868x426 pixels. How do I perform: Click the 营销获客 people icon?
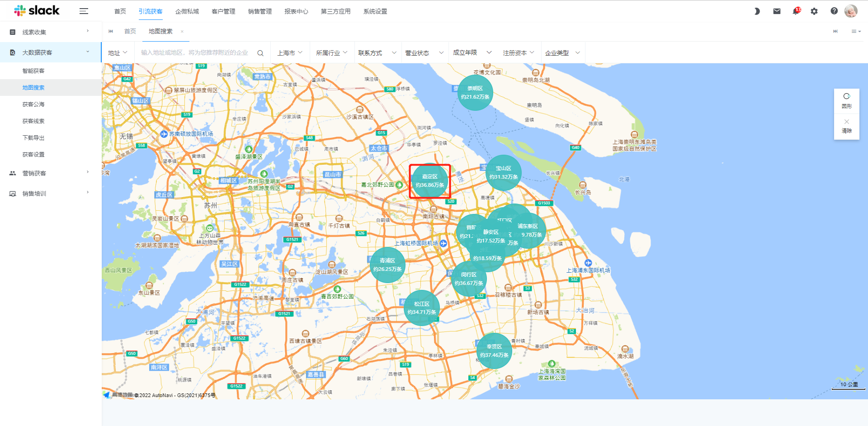(x=13, y=173)
